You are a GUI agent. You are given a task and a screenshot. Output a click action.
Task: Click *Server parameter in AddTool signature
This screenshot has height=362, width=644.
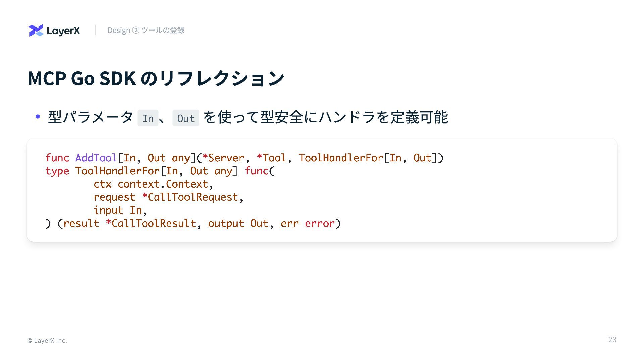(x=223, y=158)
